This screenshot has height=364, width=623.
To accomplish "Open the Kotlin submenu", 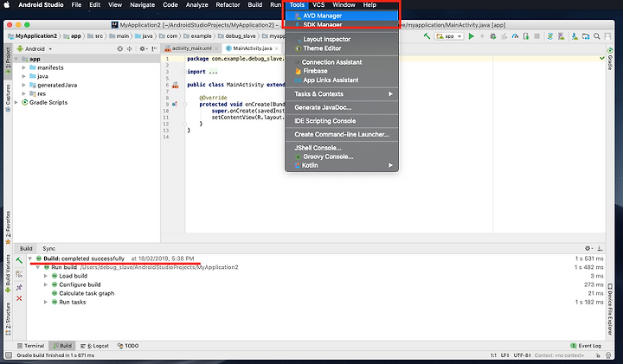I will pos(342,165).
